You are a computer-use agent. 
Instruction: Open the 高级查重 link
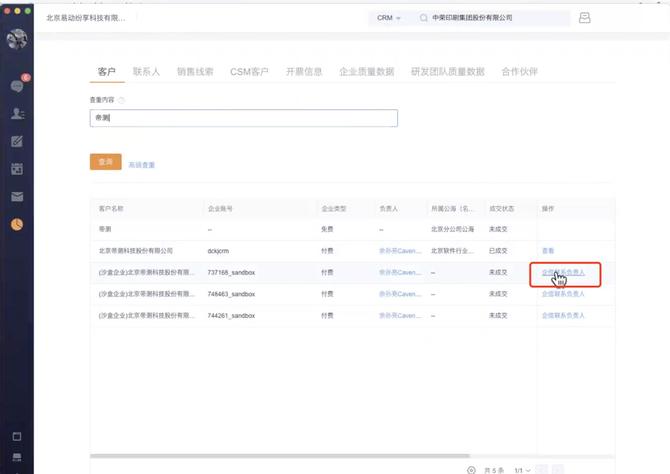point(141,165)
